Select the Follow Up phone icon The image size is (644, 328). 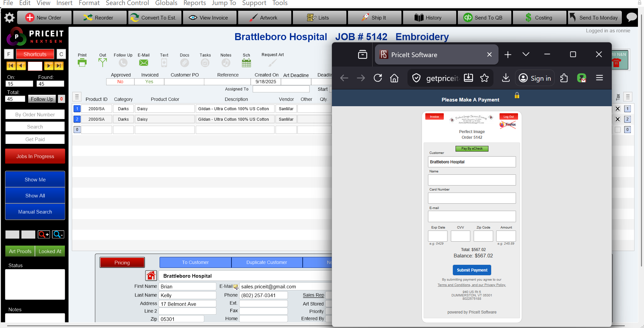(123, 62)
